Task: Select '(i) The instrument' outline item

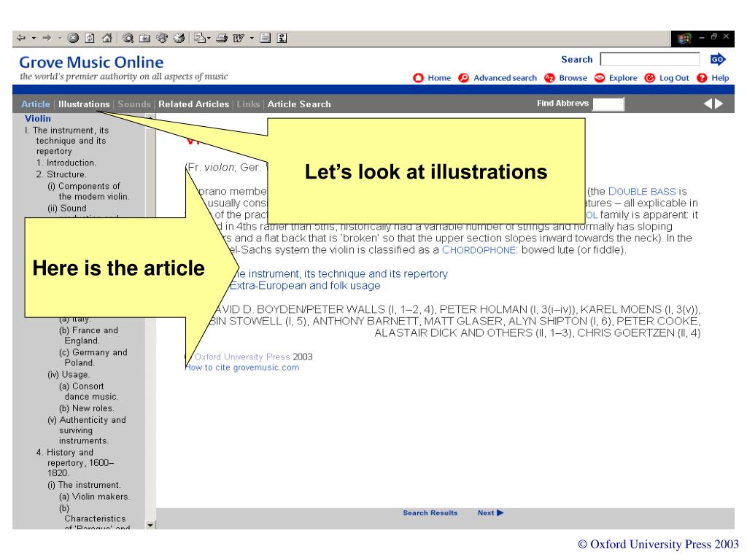Action: pos(85,485)
